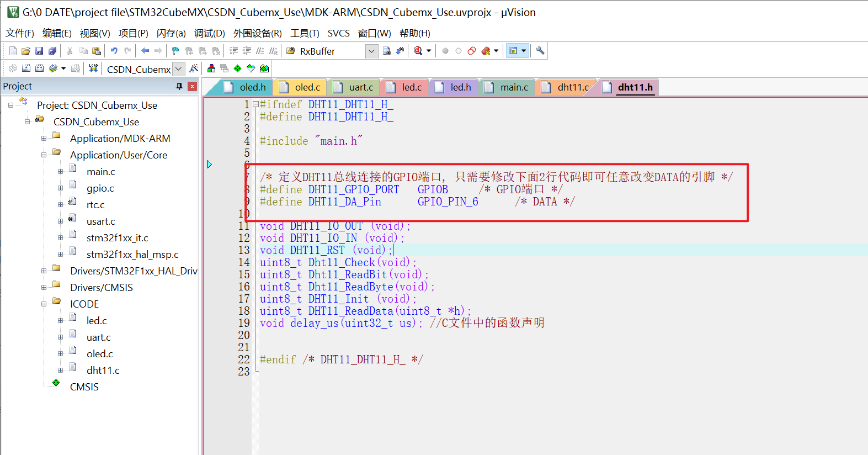Open the breakpoints dropdown arrow
Image resolution: width=868 pixels, height=455 pixels.
[x=496, y=51]
